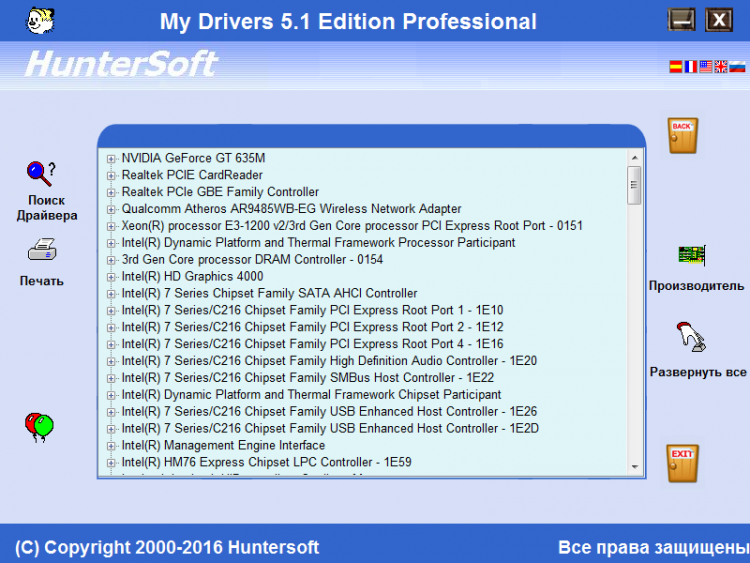Screen dimensions: 750x563
Task: Expand Dynamic Platform Thermal Framework Chipset Participant node
Action: (x=111, y=395)
